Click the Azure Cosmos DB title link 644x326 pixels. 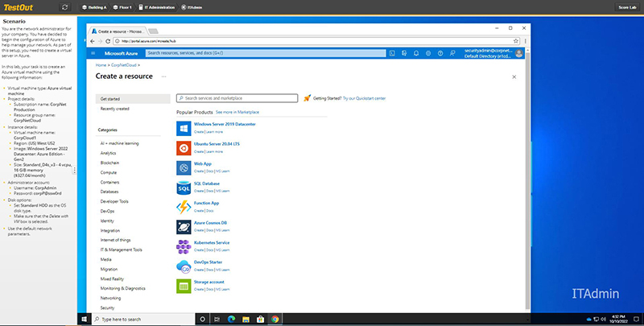tap(210, 223)
